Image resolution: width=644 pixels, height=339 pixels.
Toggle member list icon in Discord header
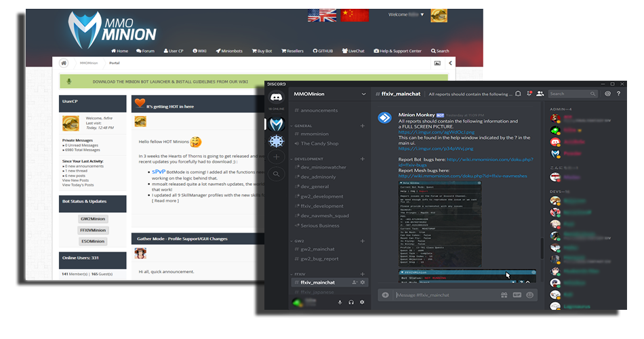point(540,94)
